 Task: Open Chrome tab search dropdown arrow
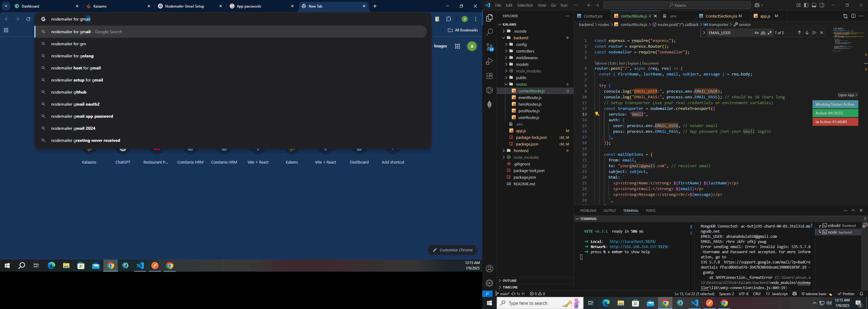click(x=6, y=6)
